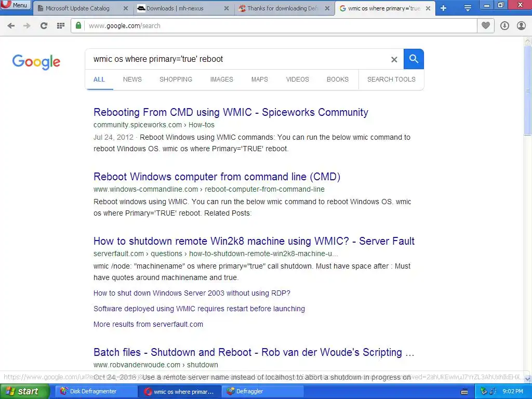Image resolution: width=532 pixels, height=399 pixels.
Task: Open the Windows start button
Action: click(x=24, y=392)
